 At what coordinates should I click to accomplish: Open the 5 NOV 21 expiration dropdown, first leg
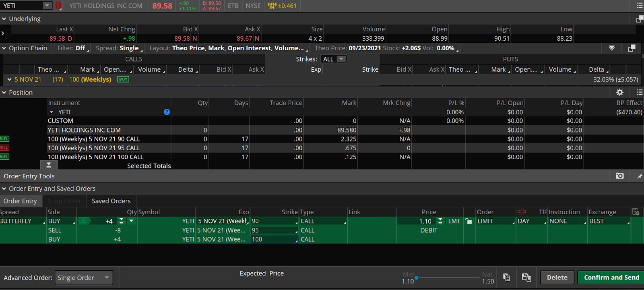click(x=223, y=221)
